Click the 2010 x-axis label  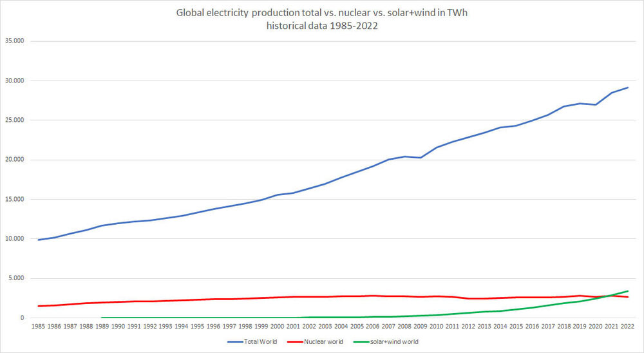(x=436, y=327)
